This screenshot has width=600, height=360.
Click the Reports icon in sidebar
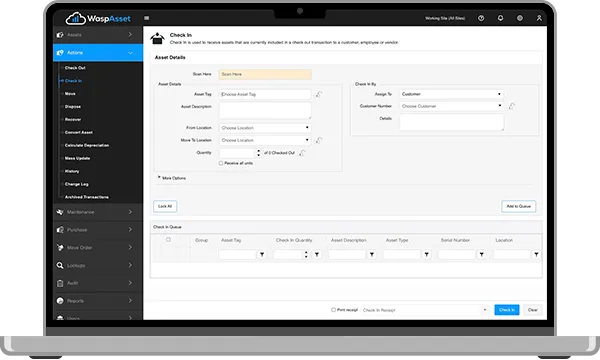tap(60, 301)
